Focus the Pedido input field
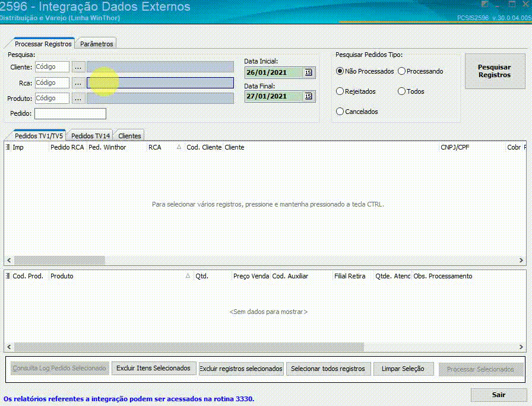The width and height of the screenshot is (532, 406). click(x=70, y=113)
